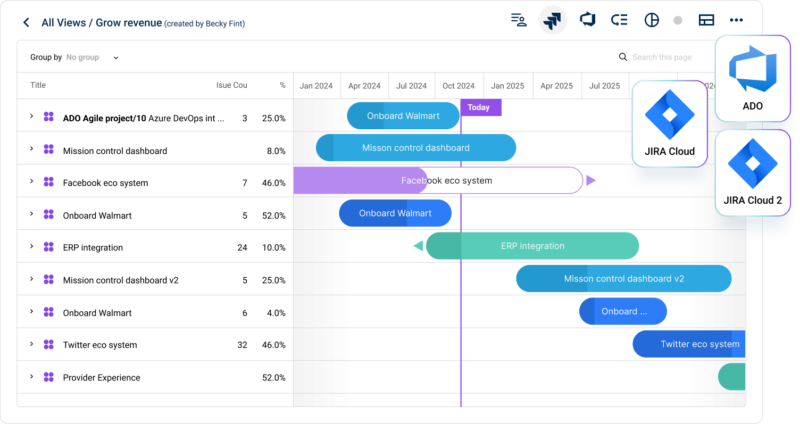800x424 pixels.
Task: Click the top Onboard Walmart Gantt bar
Action: (403, 116)
